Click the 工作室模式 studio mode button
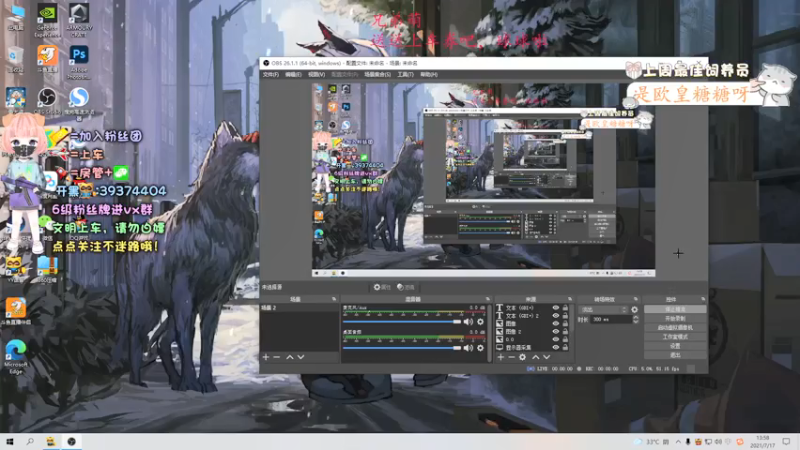 675,337
